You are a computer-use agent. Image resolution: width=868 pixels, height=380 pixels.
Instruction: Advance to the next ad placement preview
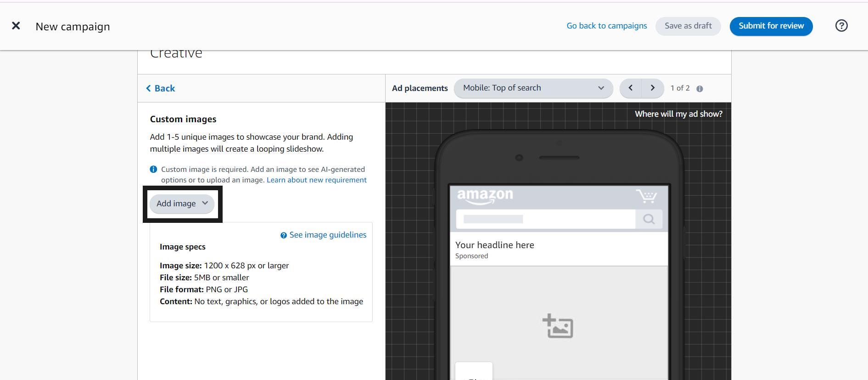click(652, 88)
